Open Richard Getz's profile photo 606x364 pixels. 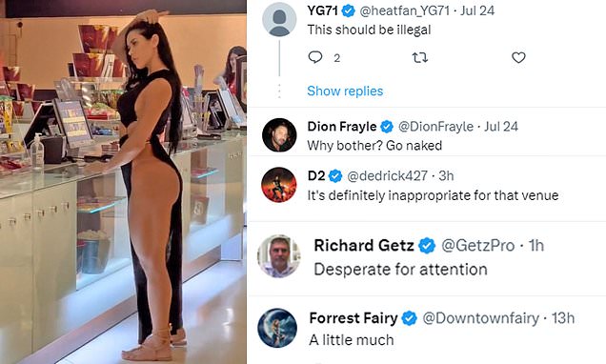[279, 255]
